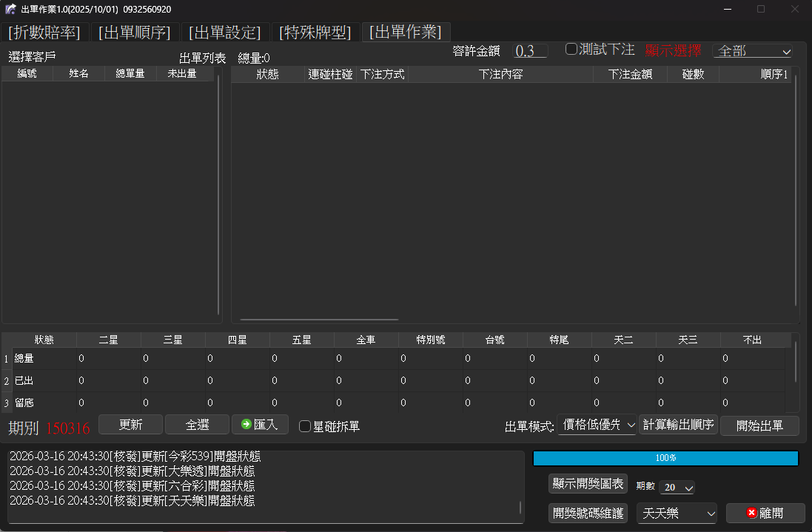This screenshot has height=532, width=812.
Task: Click the red X exit icon on 離開 button
Action: pos(750,513)
